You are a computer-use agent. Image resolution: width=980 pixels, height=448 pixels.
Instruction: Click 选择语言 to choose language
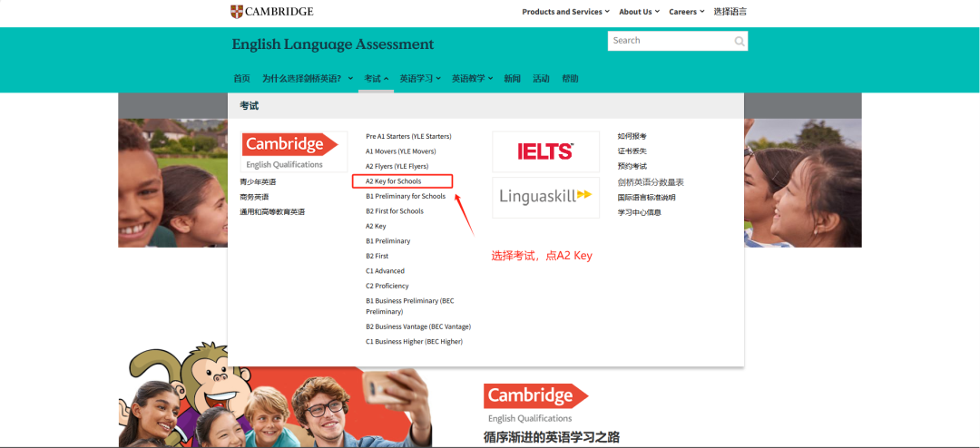pyautogui.click(x=730, y=12)
